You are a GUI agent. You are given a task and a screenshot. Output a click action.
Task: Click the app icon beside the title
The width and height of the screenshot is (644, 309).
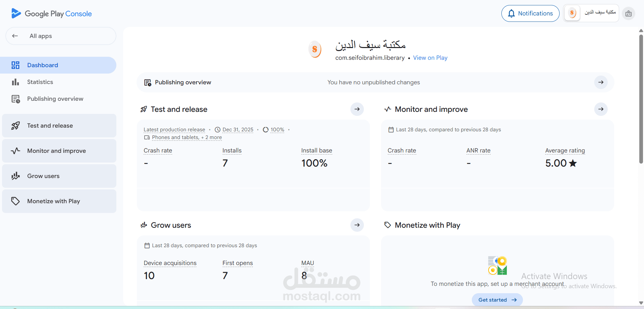coord(315,49)
